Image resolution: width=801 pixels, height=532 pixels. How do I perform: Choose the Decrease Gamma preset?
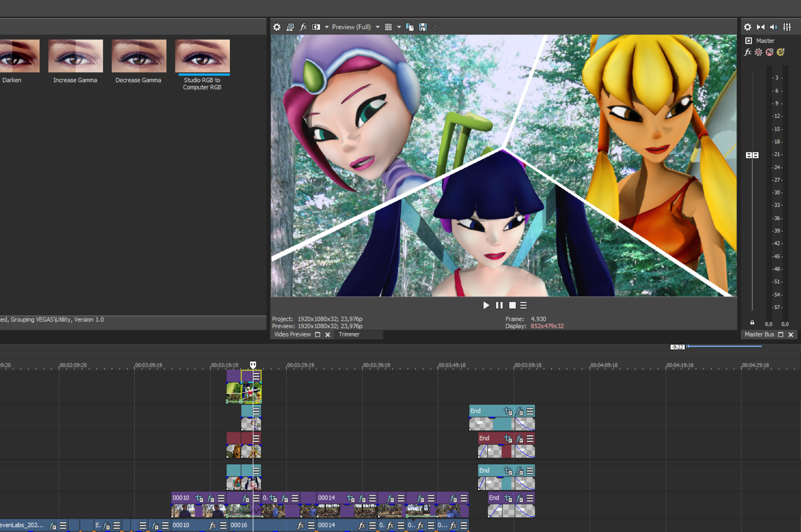pyautogui.click(x=139, y=56)
